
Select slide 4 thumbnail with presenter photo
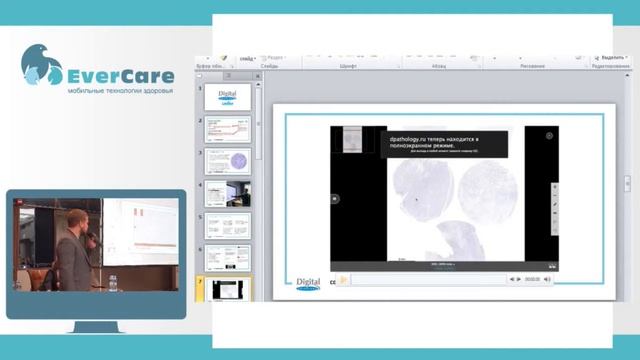pos(227,193)
